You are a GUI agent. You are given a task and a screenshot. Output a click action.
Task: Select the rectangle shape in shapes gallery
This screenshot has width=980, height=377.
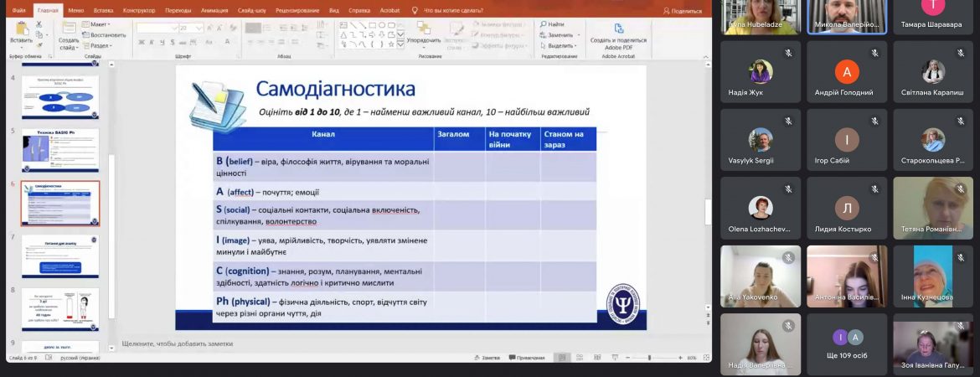pos(373,25)
